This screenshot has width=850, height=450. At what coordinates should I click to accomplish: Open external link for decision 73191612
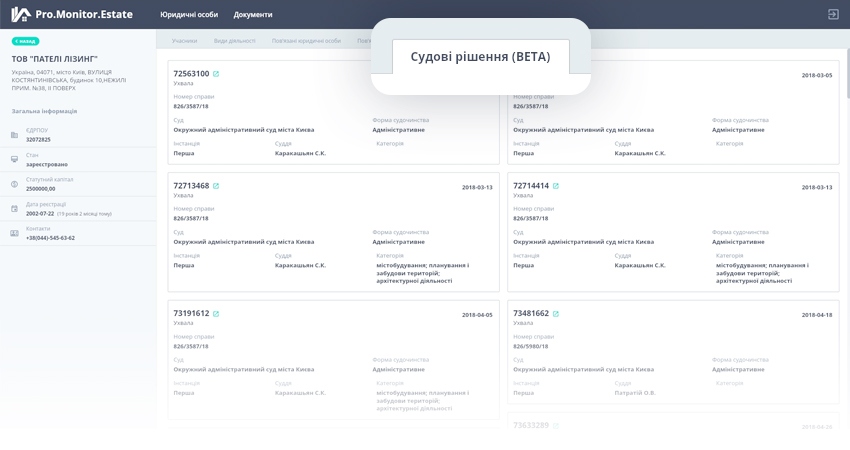coord(216,314)
